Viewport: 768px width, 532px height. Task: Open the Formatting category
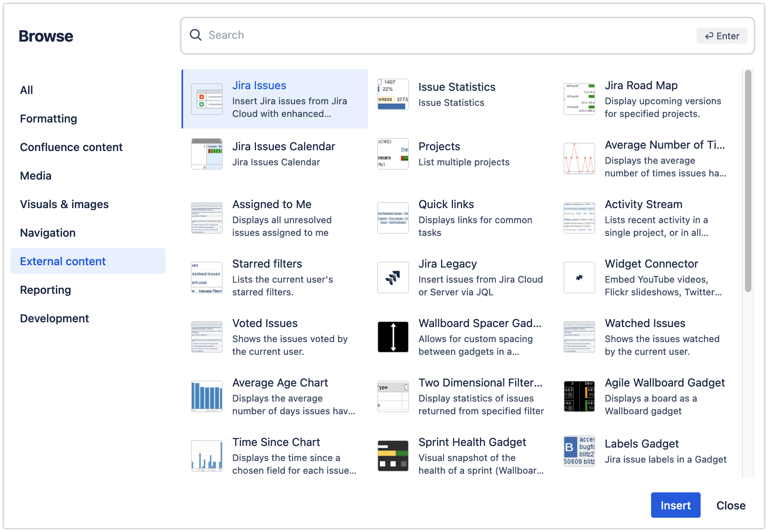(48, 119)
